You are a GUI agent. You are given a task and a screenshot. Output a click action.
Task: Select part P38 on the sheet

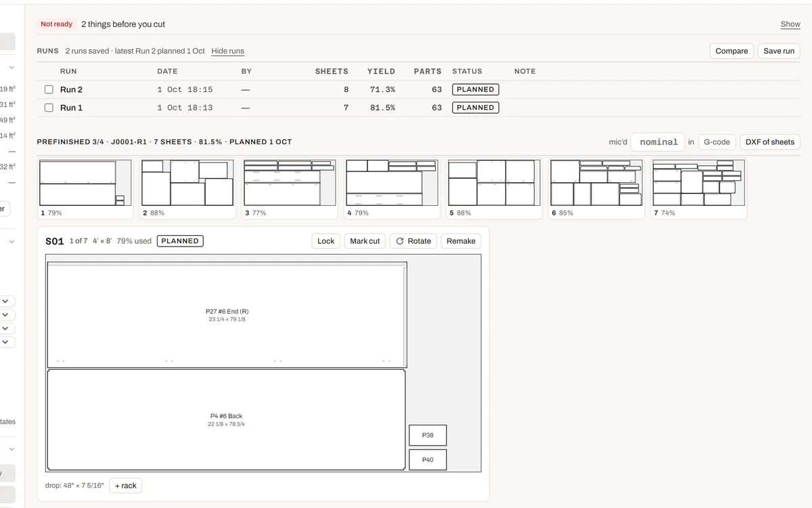[x=428, y=436]
